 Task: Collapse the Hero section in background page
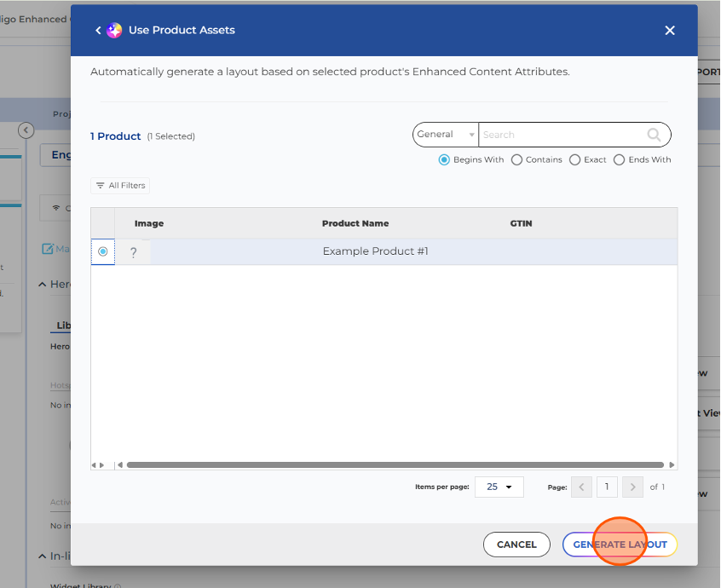tap(42, 284)
